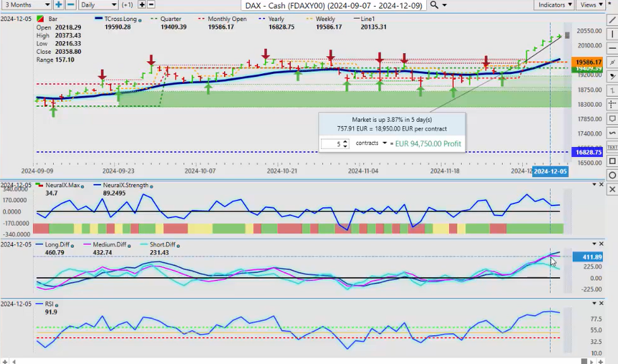Click the blue minus time range button
618x364 pixels.
point(71,5)
